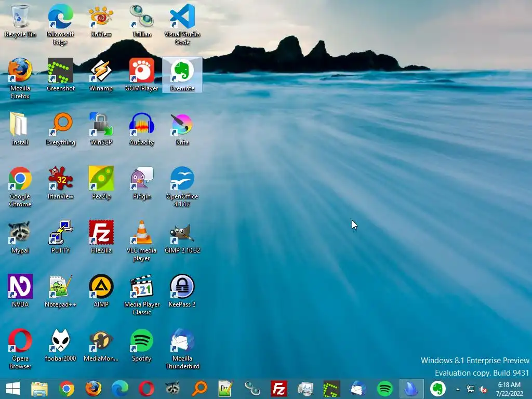The width and height of the screenshot is (532, 399).
Task: Launch Firefox from the taskbar
Action: 94,389
